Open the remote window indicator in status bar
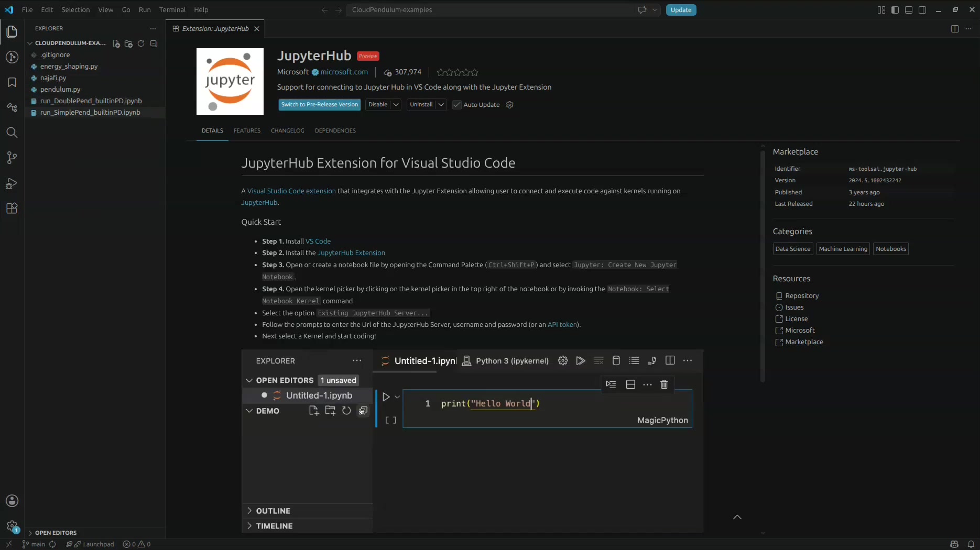The image size is (980, 550). click(9, 544)
